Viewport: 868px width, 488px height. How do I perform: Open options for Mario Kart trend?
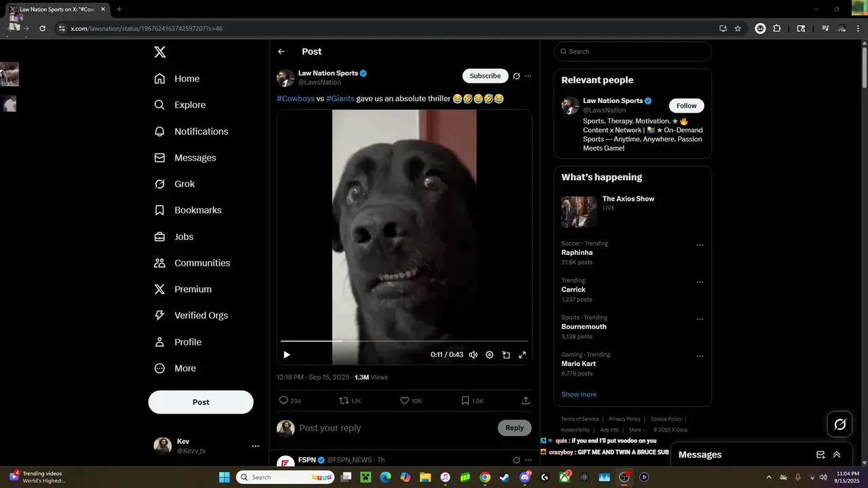pos(700,356)
